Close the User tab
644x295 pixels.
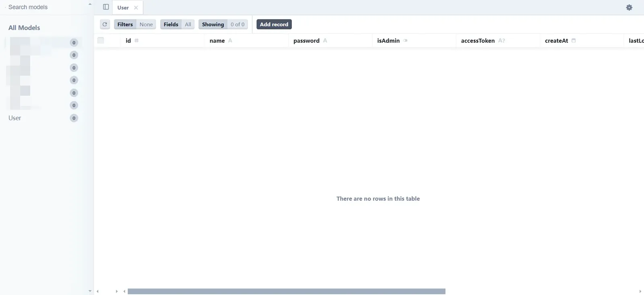tap(136, 8)
